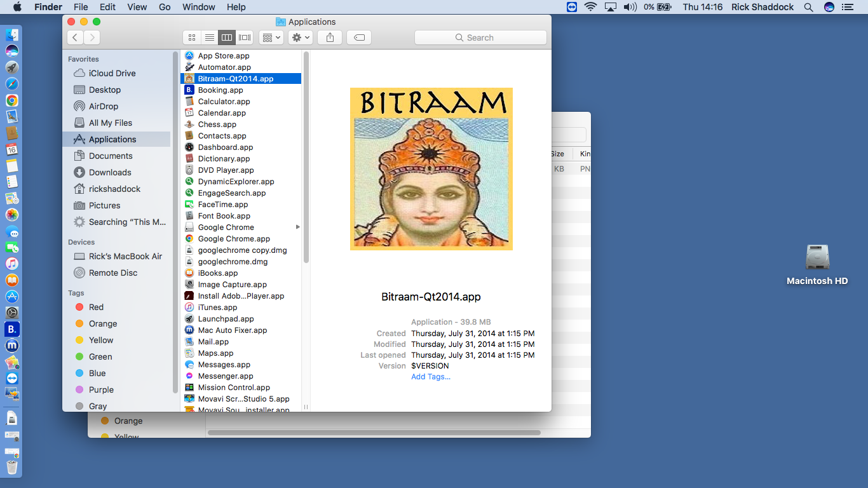This screenshot has width=868, height=488.
Task: Select Remote Disc in Devices
Action: point(113,273)
